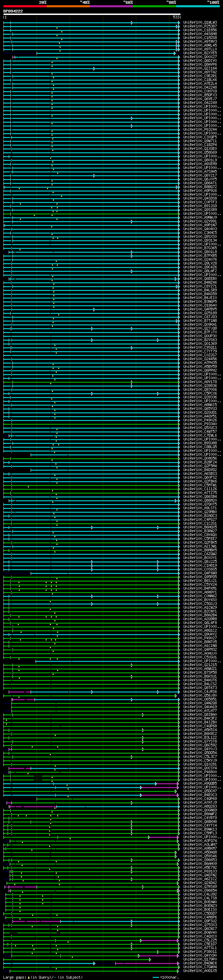Click the white query sequence bar
This screenshot has width=223, height=980.
(92, 14)
